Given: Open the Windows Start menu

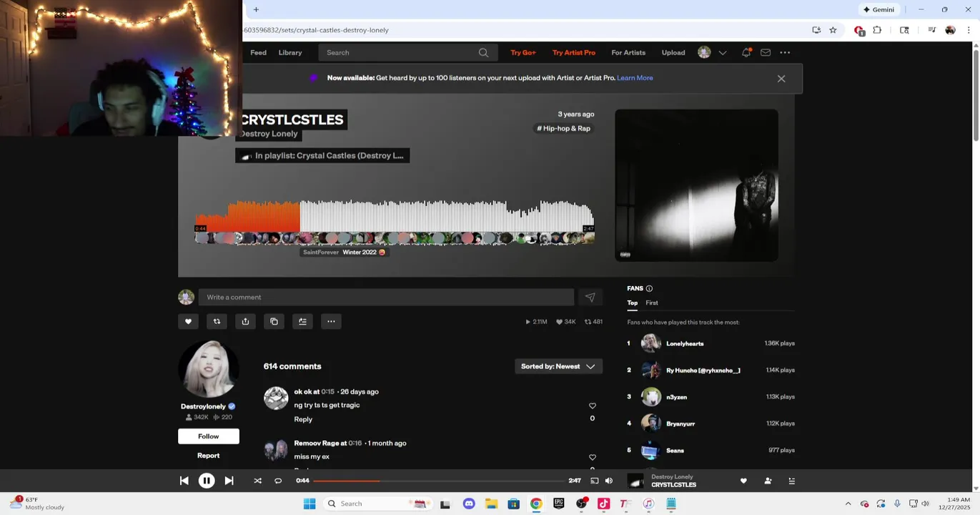Looking at the screenshot, I should pyautogui.click(x=310, y=504).
